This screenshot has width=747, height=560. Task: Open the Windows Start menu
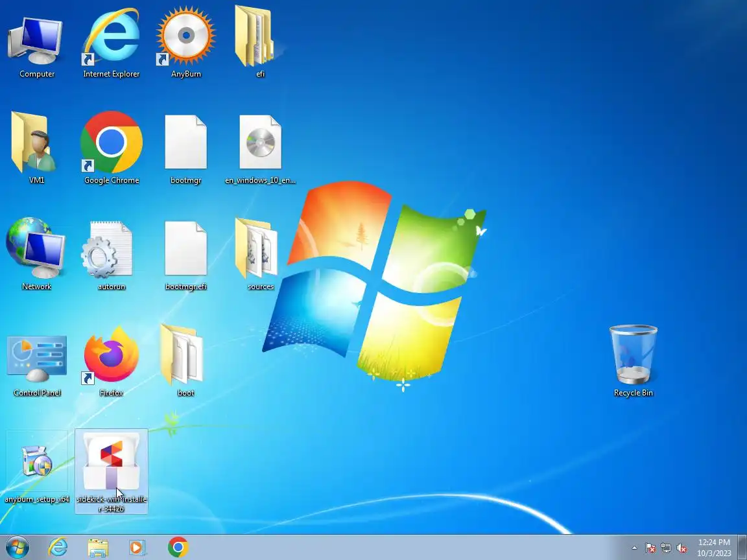tap(17, 548)
